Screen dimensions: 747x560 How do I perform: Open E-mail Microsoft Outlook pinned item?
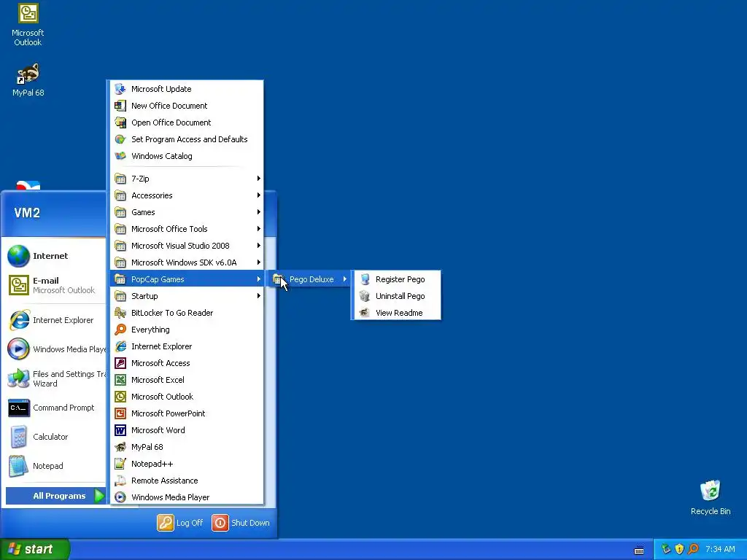click(x=55, y=285)
